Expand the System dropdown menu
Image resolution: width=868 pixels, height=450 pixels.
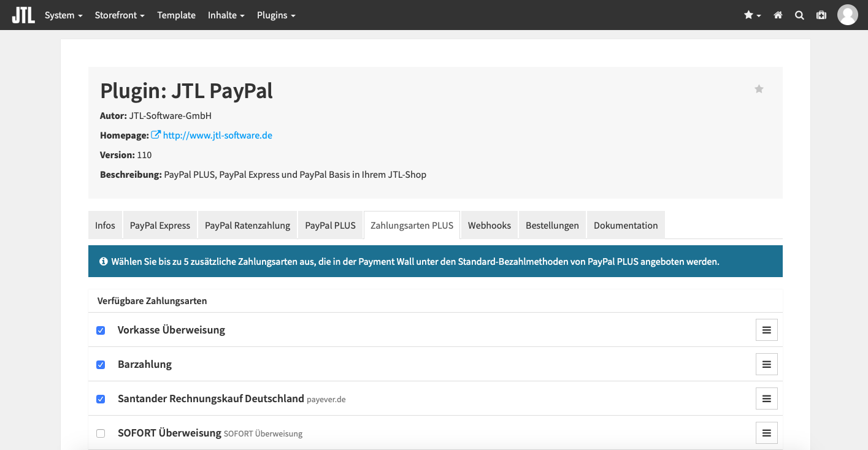(x=64, y=15)
